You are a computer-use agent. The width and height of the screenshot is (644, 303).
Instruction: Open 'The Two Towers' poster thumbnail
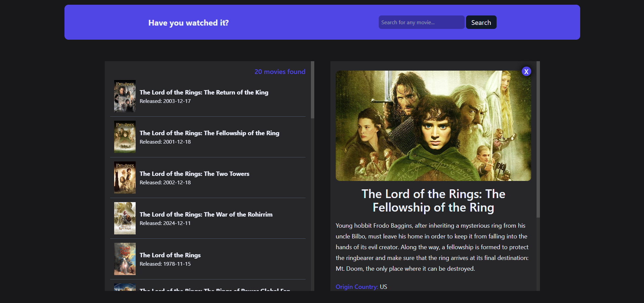tap(125, 178)
